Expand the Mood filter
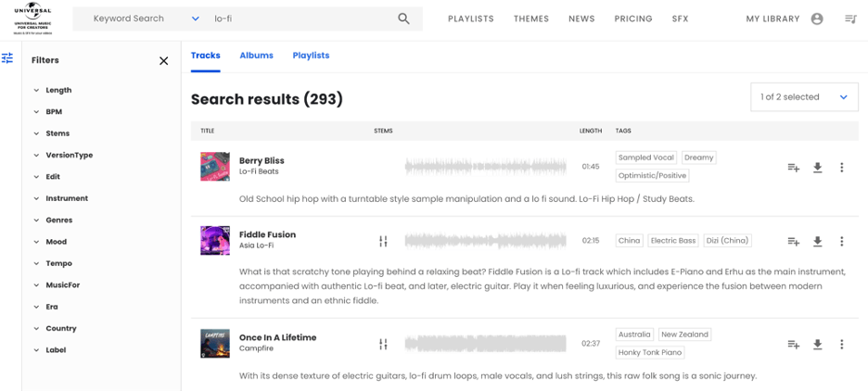This screenshot has width=868, height=391. tap(50, 242)
